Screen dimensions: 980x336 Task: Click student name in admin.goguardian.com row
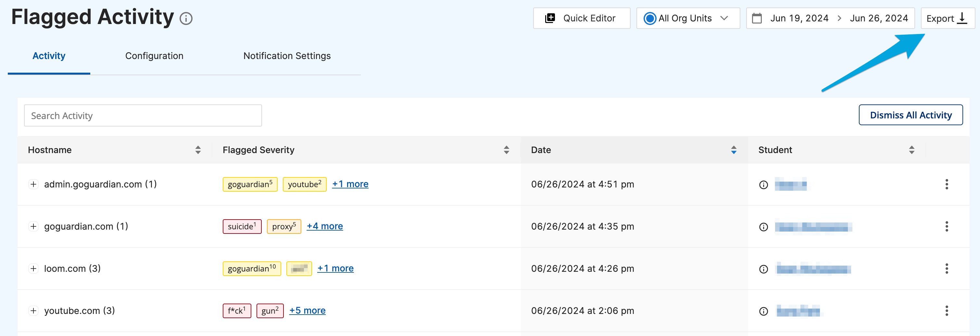click(x=791, y=184)
